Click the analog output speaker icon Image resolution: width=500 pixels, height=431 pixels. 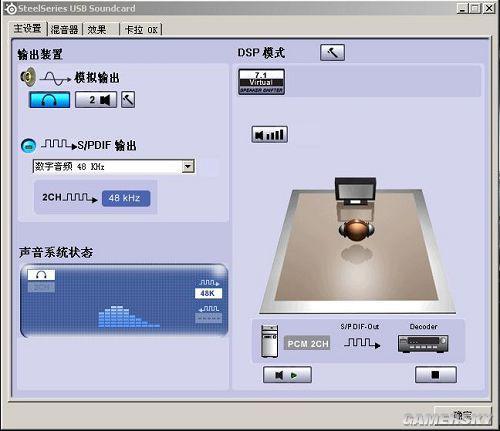[x=28, y=77]
